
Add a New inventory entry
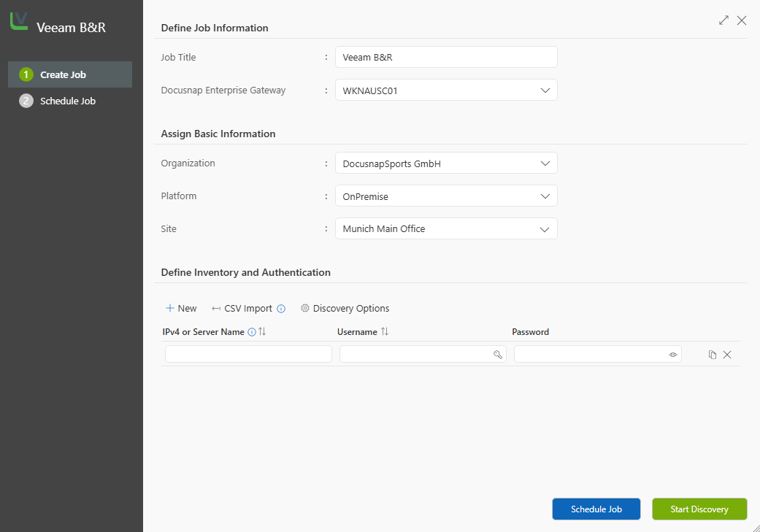tap(181, 308)
